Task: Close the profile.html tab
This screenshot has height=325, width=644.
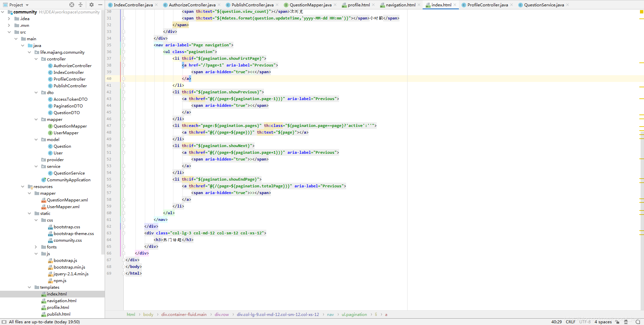Action: (373, 5)
